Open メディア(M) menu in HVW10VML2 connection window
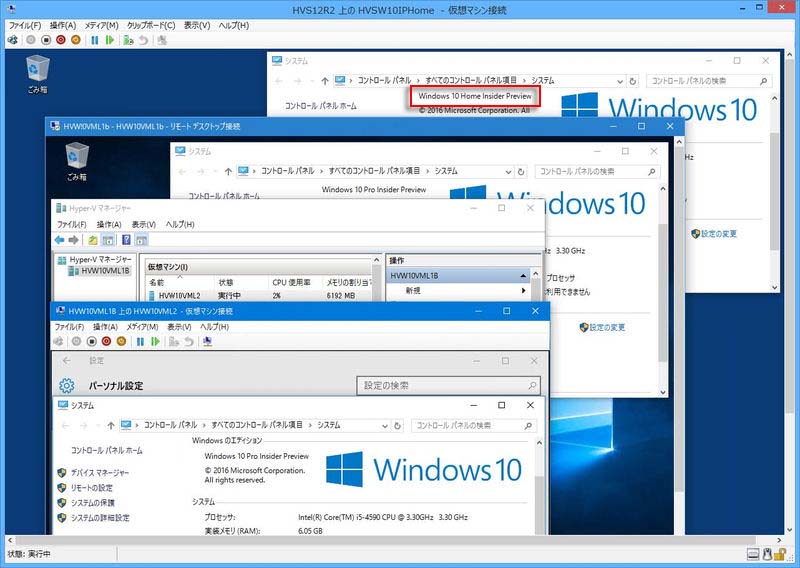This screenshot has width=800, height=568. point(142,327)
